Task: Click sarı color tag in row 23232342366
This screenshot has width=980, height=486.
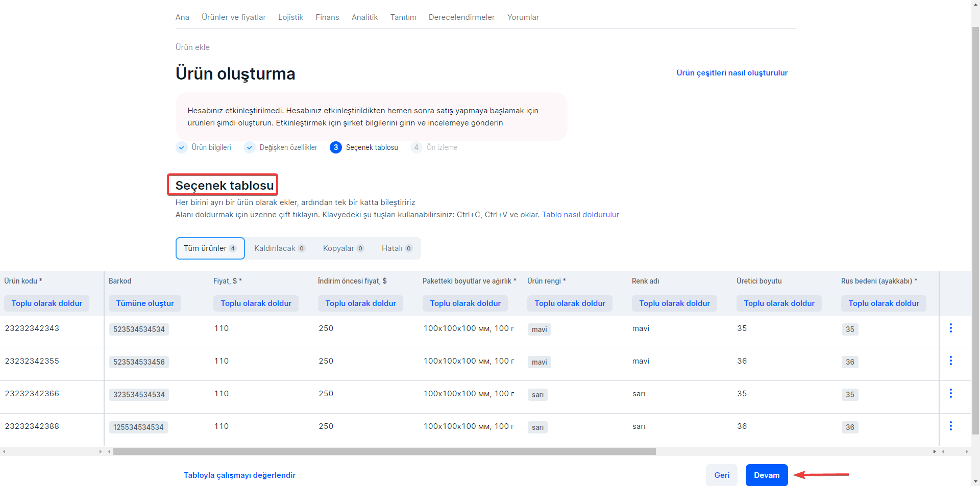Action: tap(537, 395)
